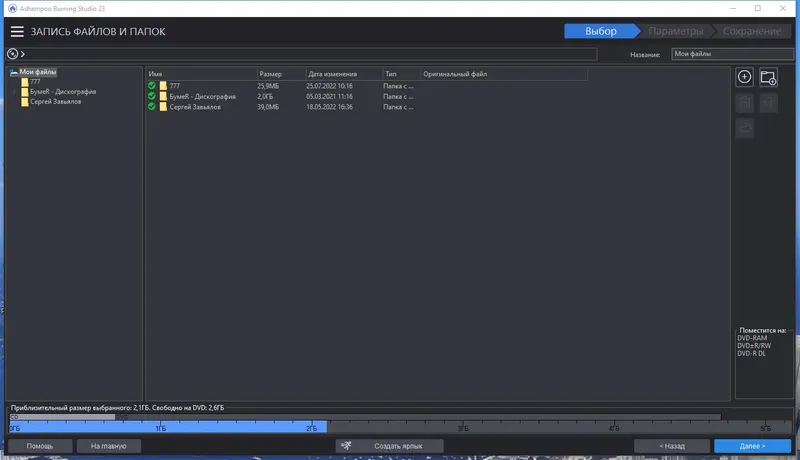
Task: Select БумеR - Дискография in the folder tree
Action: (x=63, y=92)
